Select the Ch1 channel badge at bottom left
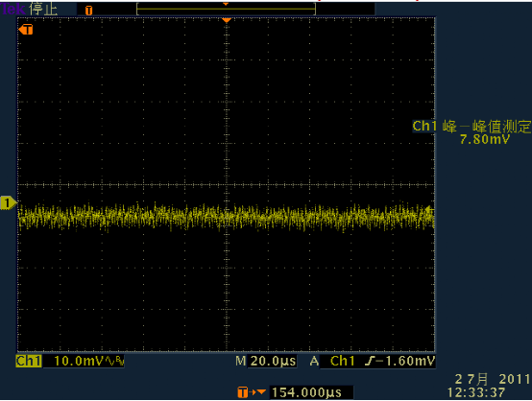The height and width of the screenshot is (401, 532). 29,361
